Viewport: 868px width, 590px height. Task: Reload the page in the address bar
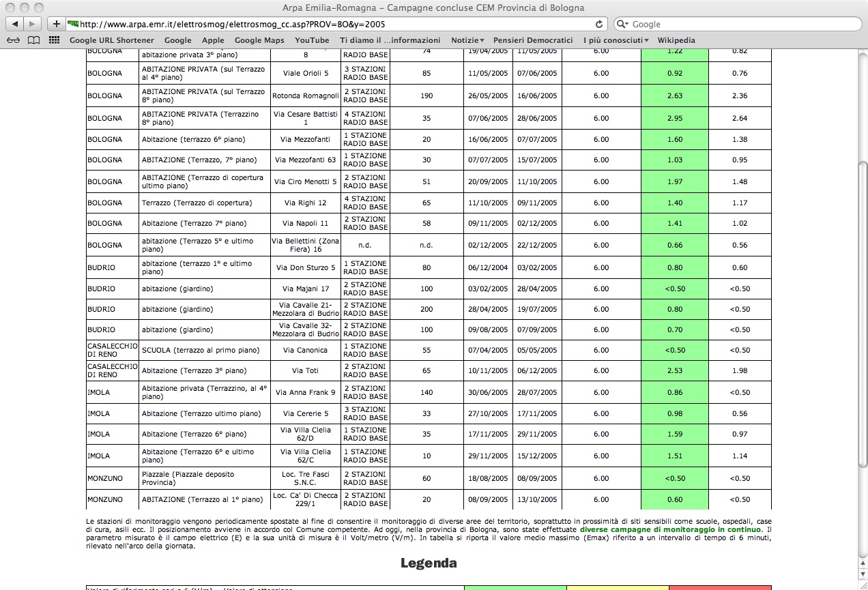[x=599, y=24]
